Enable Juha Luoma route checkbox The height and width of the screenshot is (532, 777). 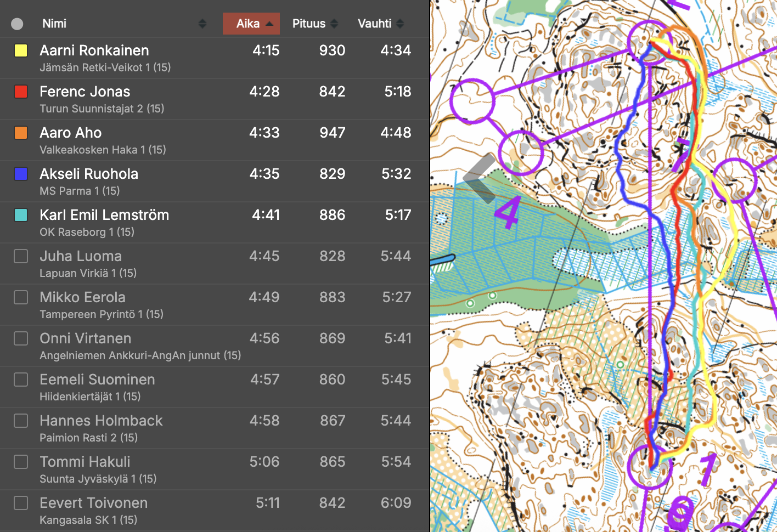coord(21,256)
